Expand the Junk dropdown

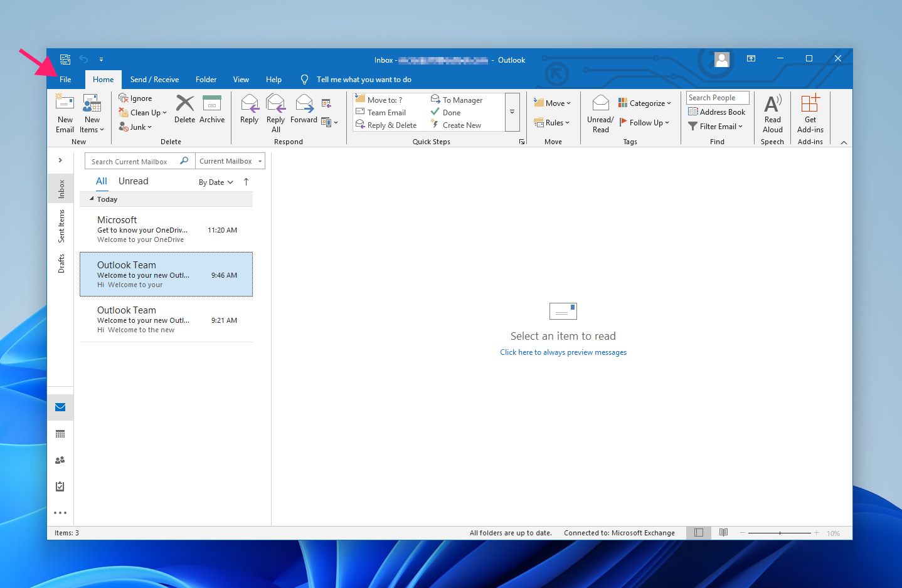pyautogui.click(x=135, y=127)
